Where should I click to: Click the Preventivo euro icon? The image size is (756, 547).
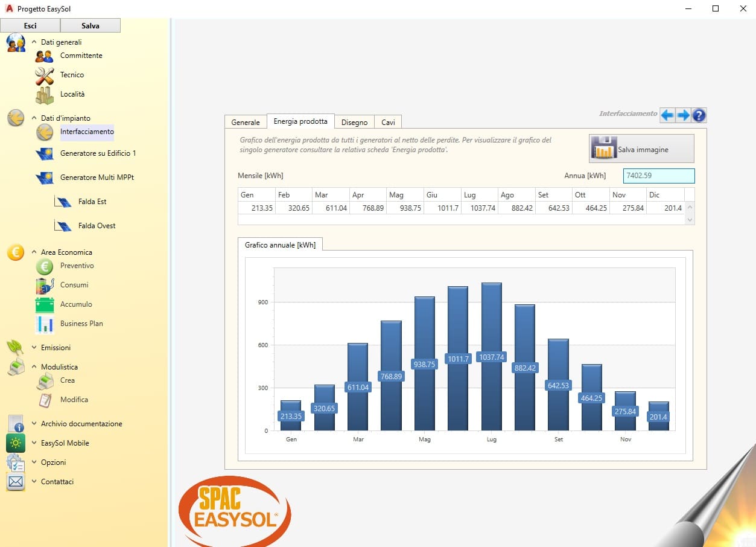click(x=45, y=266)
